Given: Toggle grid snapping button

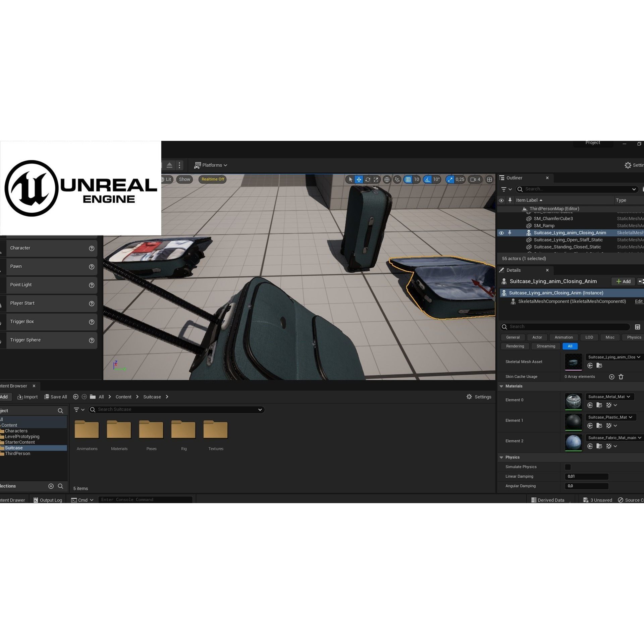Looking at the screenshot, I should point(408,179).
